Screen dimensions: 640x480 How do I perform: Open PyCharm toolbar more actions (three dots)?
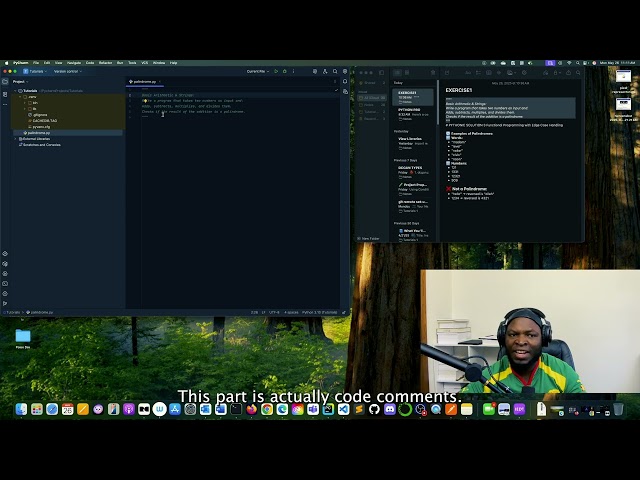pos(293,71)
